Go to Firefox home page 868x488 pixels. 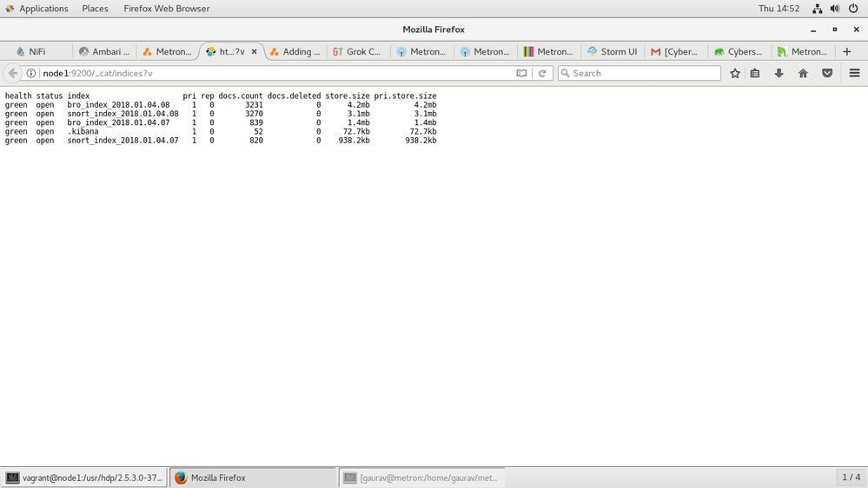coord(803,73)
